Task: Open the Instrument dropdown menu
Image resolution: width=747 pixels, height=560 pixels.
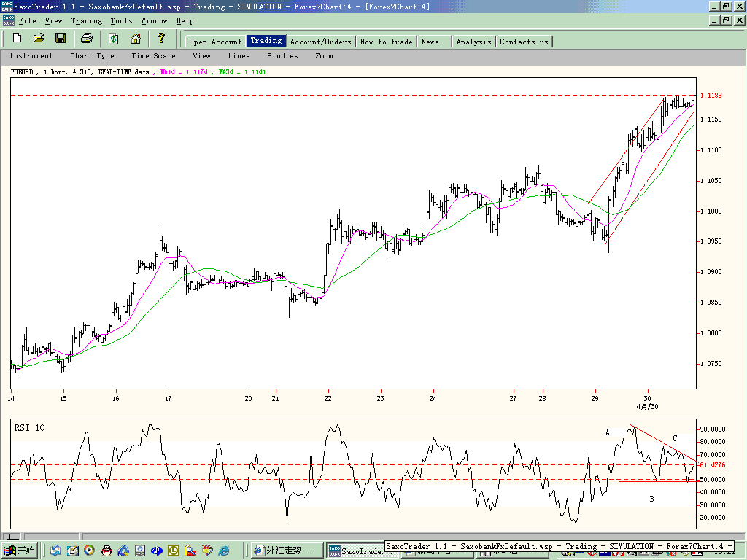Action: (31, 55)
